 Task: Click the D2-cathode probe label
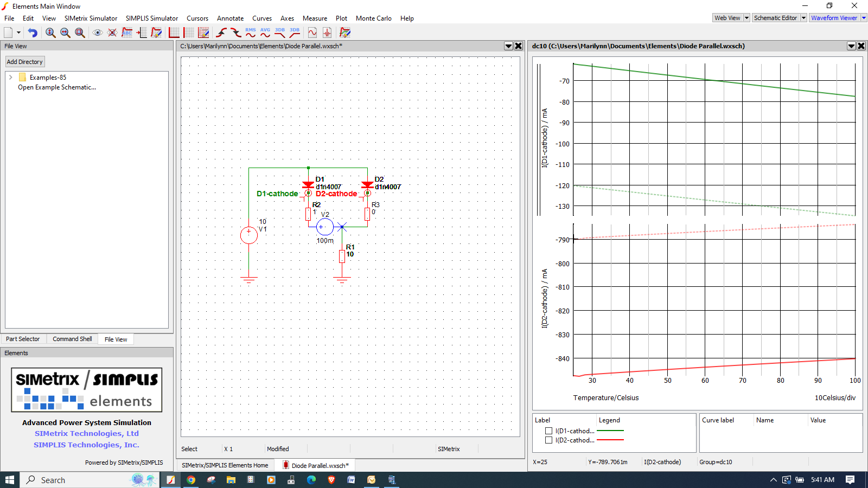point(336,194)
